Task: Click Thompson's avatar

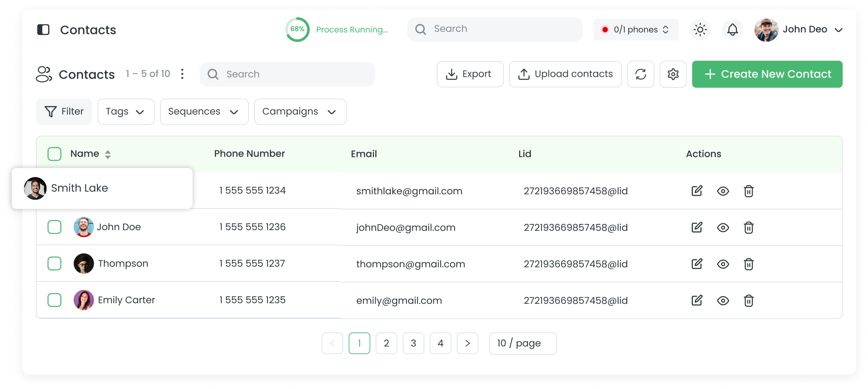Action: click(84, 263)
